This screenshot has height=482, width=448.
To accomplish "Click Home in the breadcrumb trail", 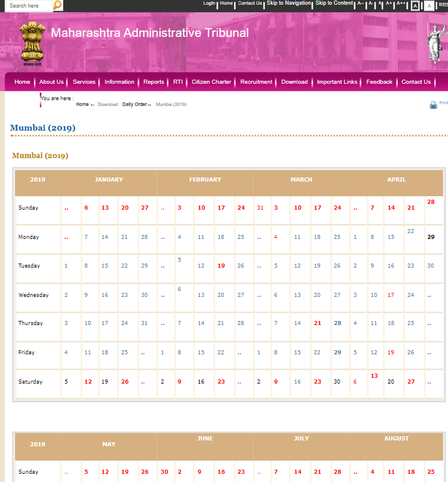I will point(82,104).
